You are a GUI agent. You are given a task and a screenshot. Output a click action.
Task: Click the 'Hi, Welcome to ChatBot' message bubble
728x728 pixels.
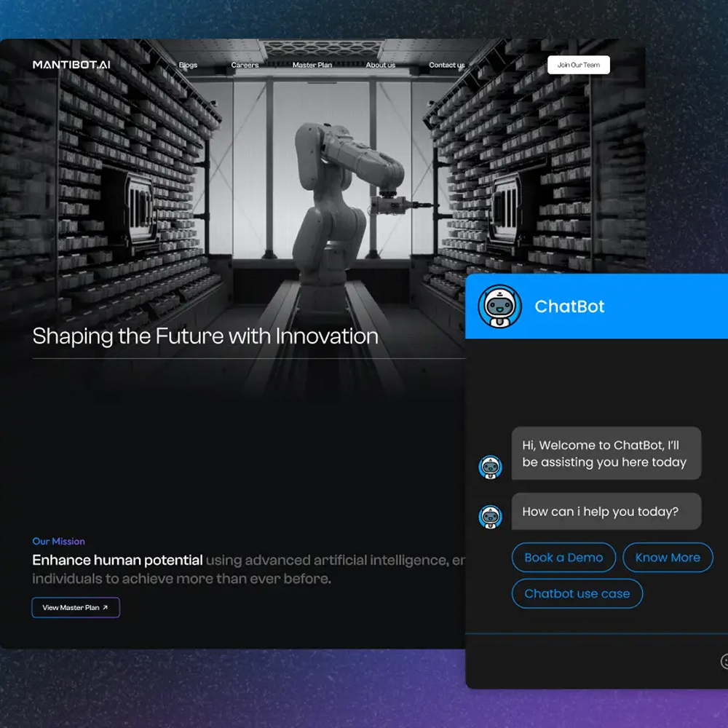(x=606, y=454)
